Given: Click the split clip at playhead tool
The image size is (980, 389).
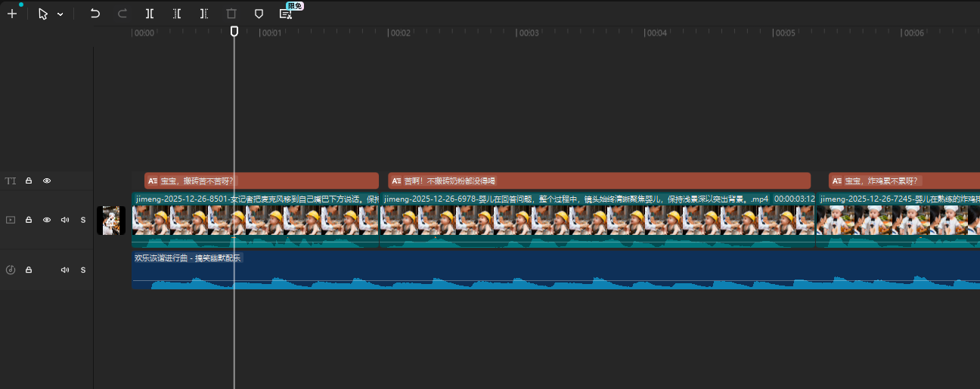Looking at the screenshot, I should click(150, 14).
